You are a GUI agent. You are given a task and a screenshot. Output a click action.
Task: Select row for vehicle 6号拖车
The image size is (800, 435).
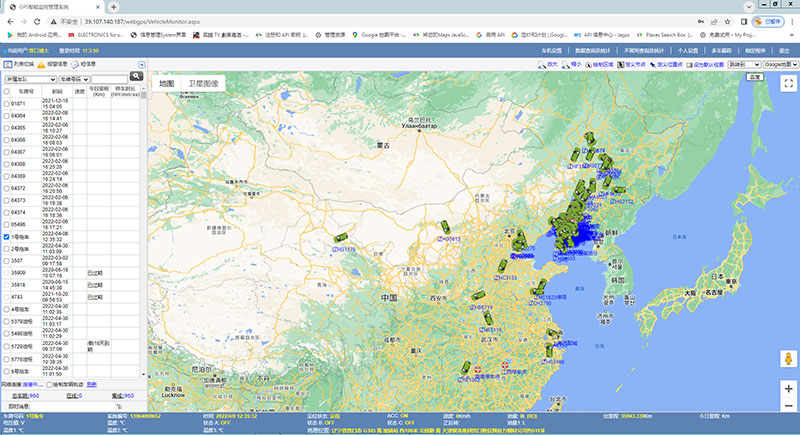pos(71,371)
